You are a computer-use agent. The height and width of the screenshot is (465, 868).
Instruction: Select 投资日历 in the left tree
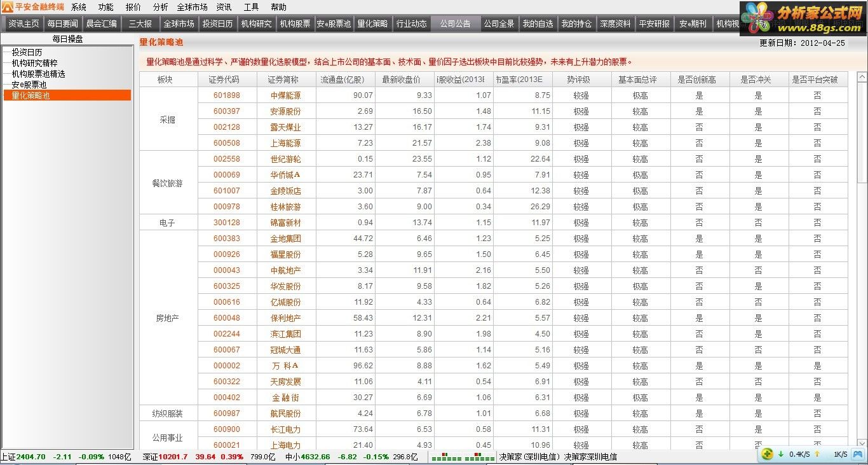pos(27,52)
